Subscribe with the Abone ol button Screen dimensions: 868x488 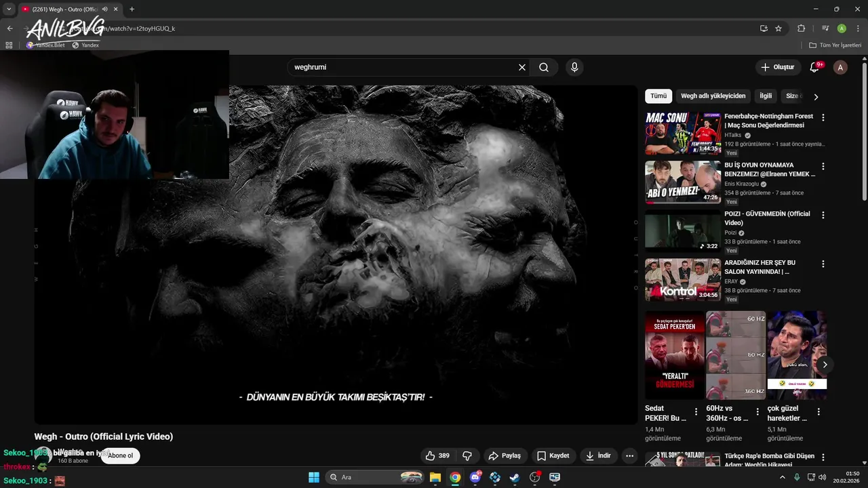coord(120,455)
